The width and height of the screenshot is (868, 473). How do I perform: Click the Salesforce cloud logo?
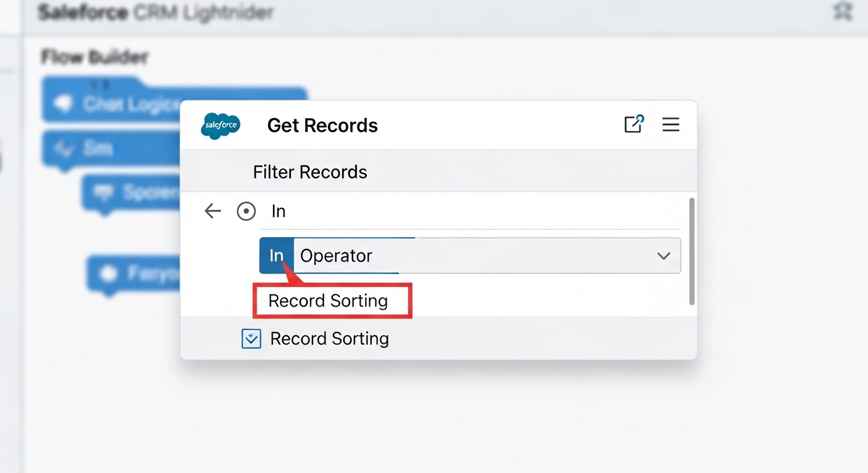click(x=220, y=126)
